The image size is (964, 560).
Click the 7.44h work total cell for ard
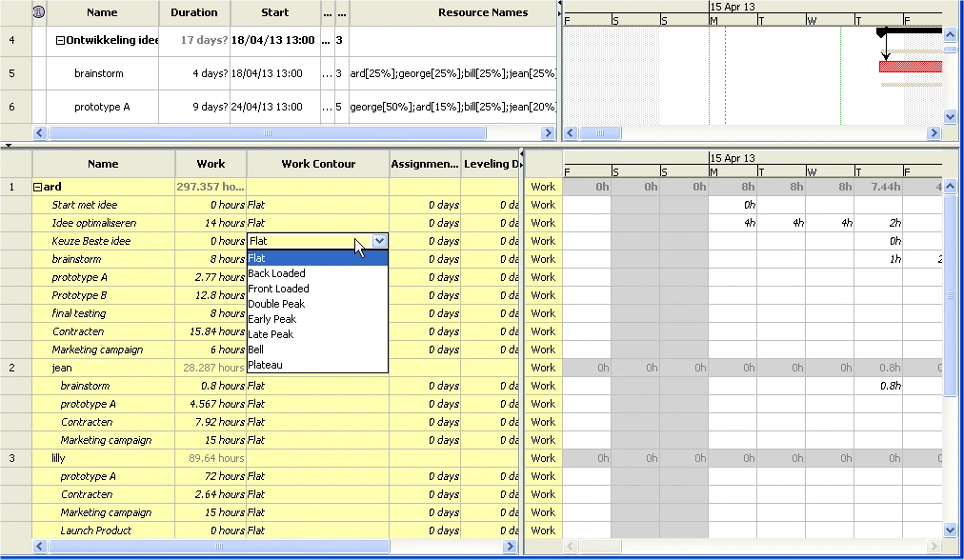pos(878,187)
